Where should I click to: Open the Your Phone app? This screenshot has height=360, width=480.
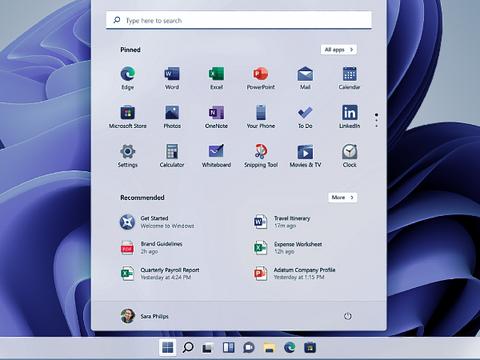(x=261, y=117)
